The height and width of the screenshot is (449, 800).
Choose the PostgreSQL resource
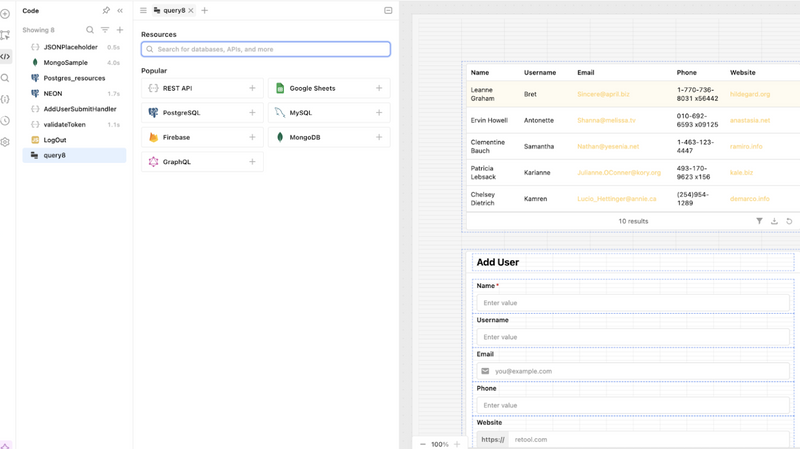pos(202,113)
